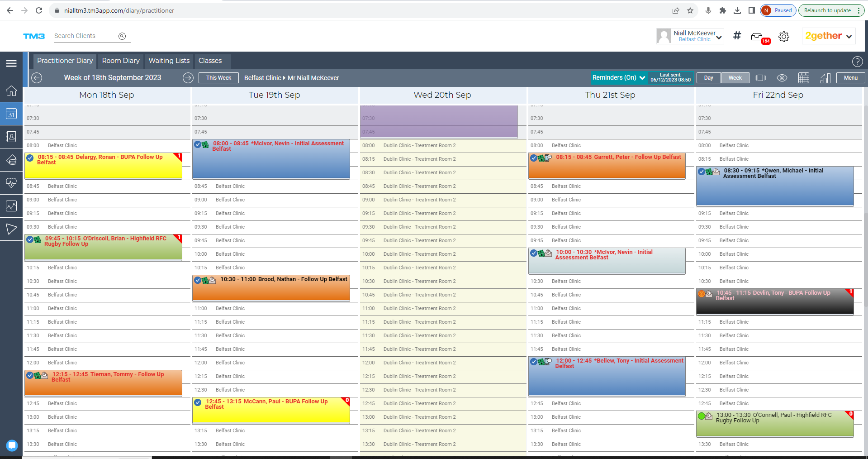Open the eye visibility icon in the diary toolbar
Screen dimensions: 868x459
(783, 78)
